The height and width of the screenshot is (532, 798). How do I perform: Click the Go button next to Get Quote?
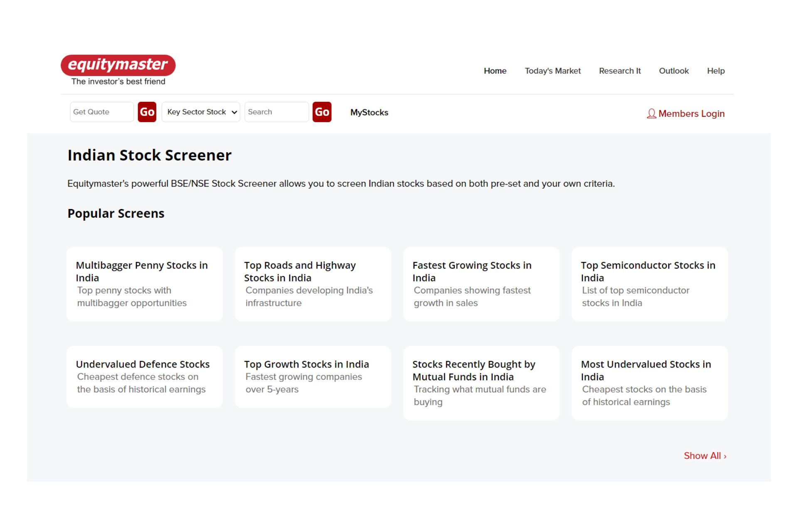point(147,112)
